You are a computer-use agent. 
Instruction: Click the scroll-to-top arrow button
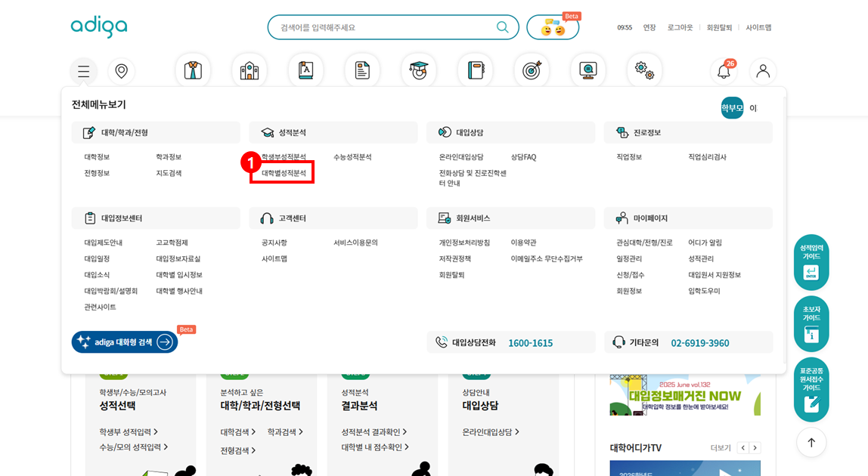pos(811,442)
